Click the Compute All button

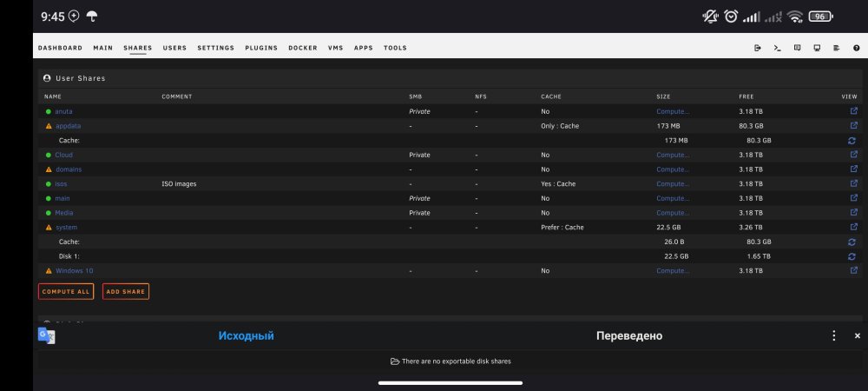(x=66, y=291)
